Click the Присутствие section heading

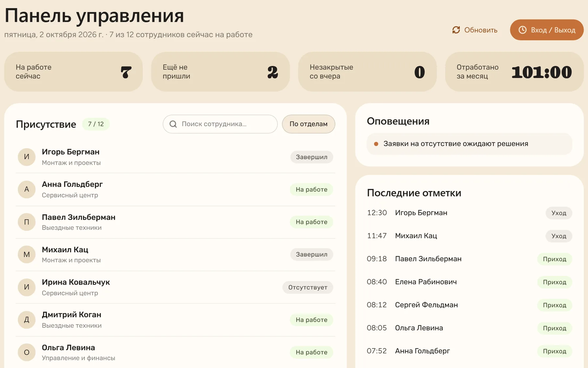[46, 124]
